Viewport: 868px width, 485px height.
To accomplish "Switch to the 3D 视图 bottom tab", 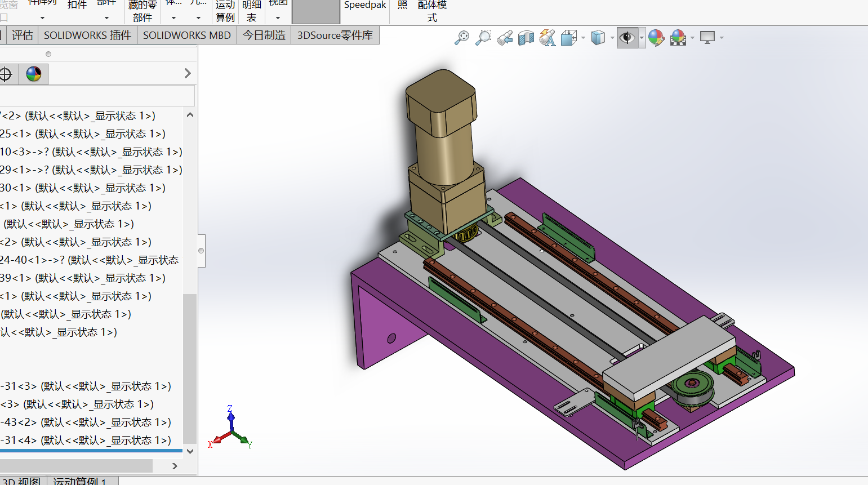I will 23,480.
